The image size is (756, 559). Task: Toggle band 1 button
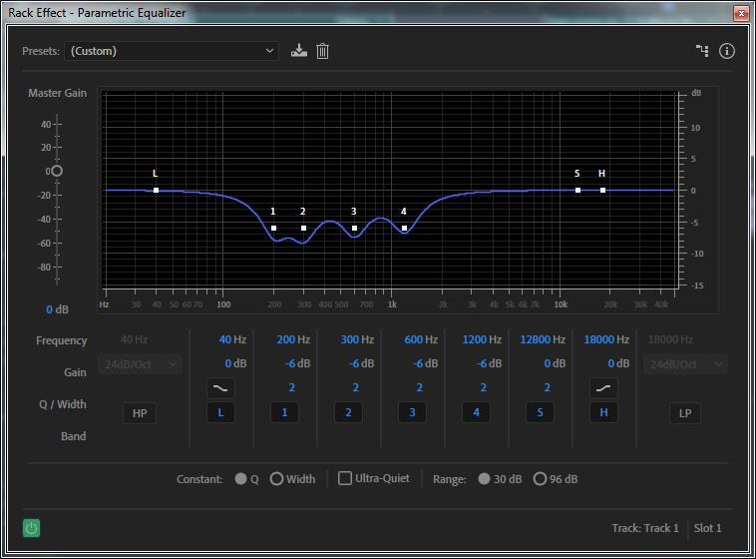pyautogui.click(x=284, y=412)
